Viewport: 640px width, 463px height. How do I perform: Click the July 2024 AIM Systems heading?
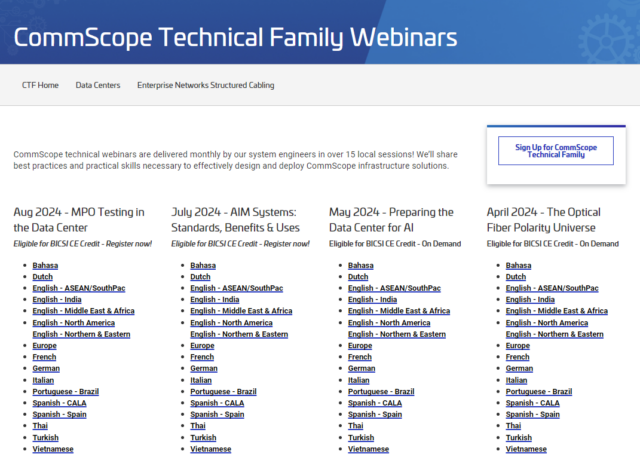(x=235, y=220)
